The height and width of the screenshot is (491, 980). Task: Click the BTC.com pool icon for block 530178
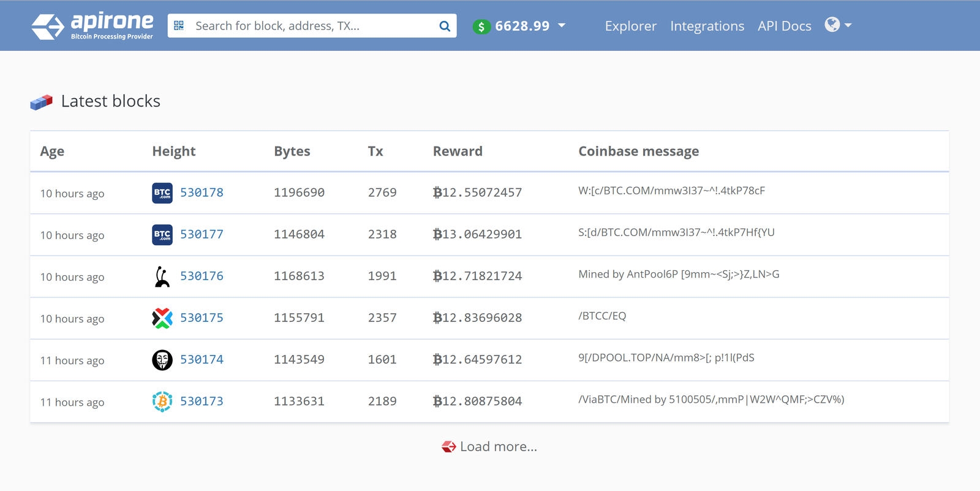click(x=162, y=193)
